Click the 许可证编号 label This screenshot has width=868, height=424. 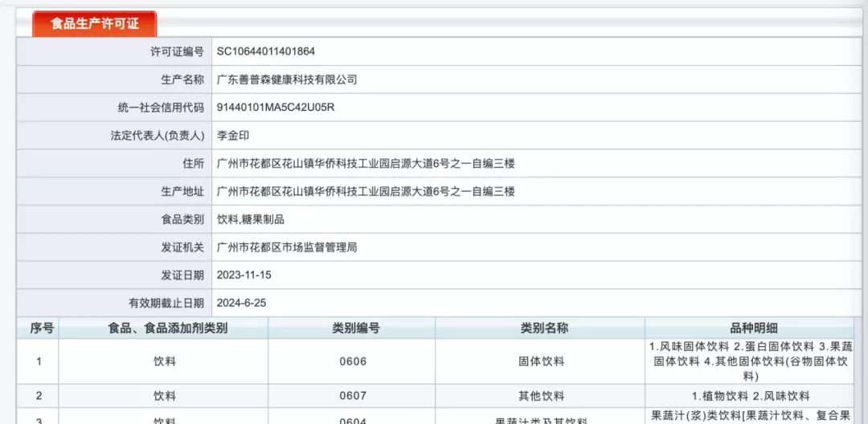tap(178, 52)
